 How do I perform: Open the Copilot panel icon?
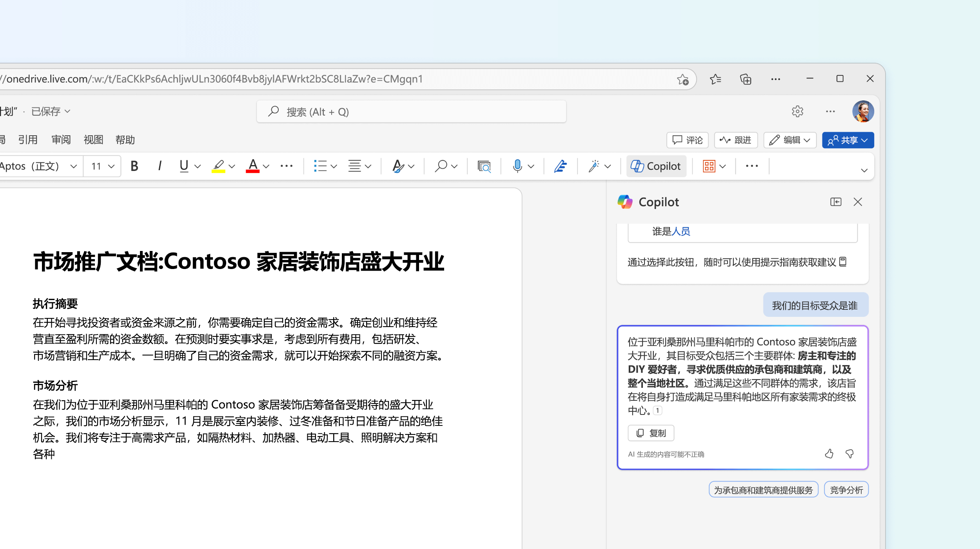pyautogui.click(x=835, y=202)
